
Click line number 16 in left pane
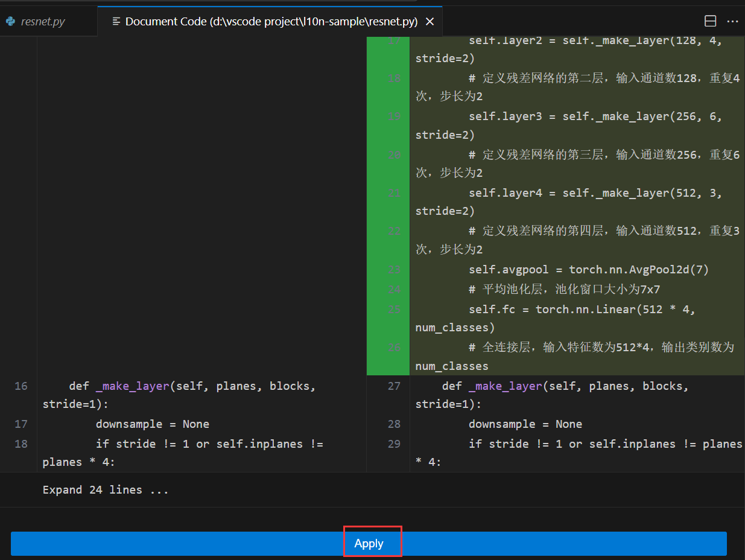pos(21,386)
